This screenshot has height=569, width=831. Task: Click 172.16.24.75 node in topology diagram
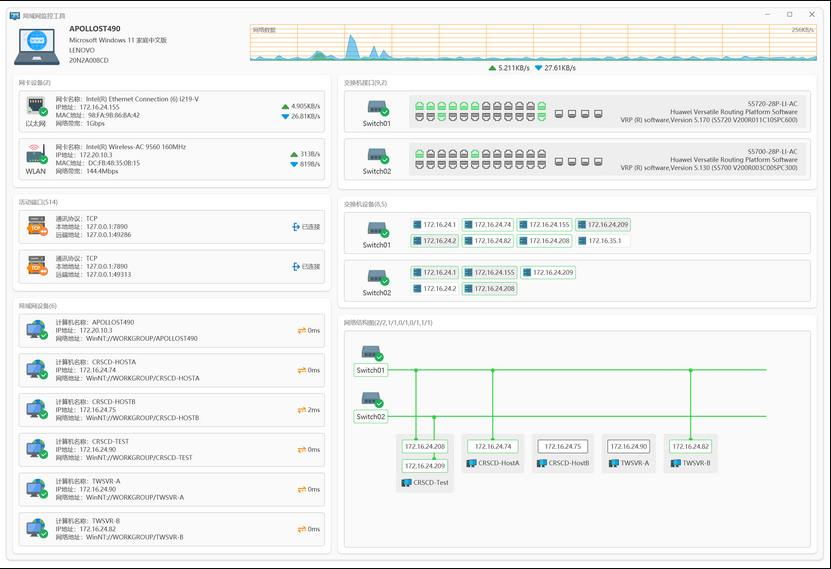[563, 447]
